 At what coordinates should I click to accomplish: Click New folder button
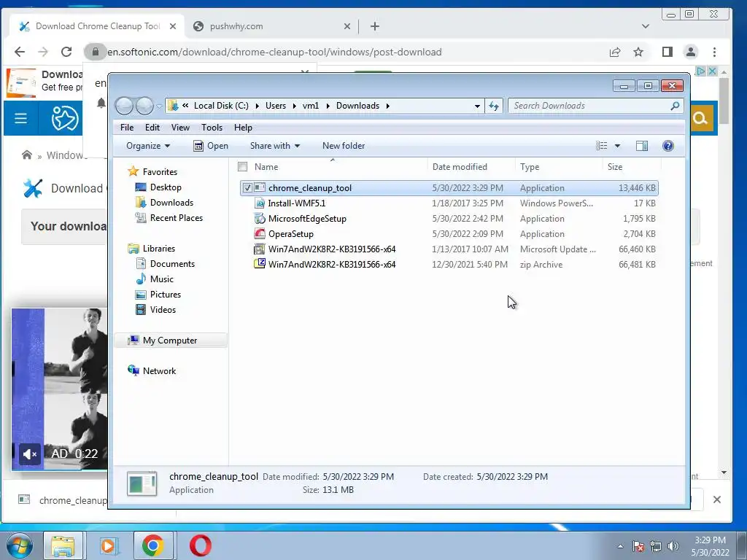coord(344,146)
